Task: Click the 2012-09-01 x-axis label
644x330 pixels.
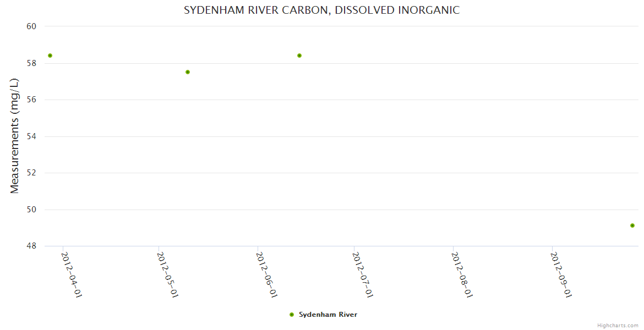Action: [x=561, y=275]
